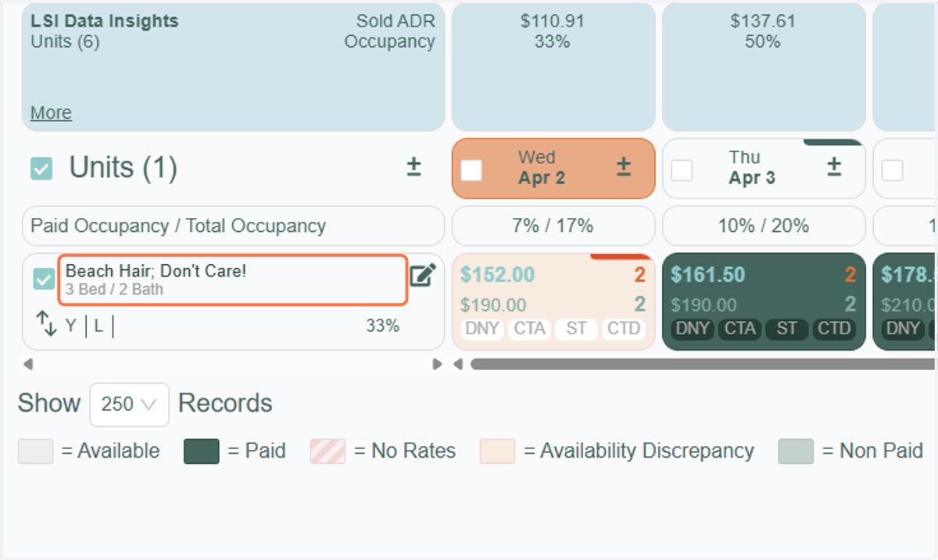
Task: Click the $161.50 rate on Apr 3
Action: [708, 275]
